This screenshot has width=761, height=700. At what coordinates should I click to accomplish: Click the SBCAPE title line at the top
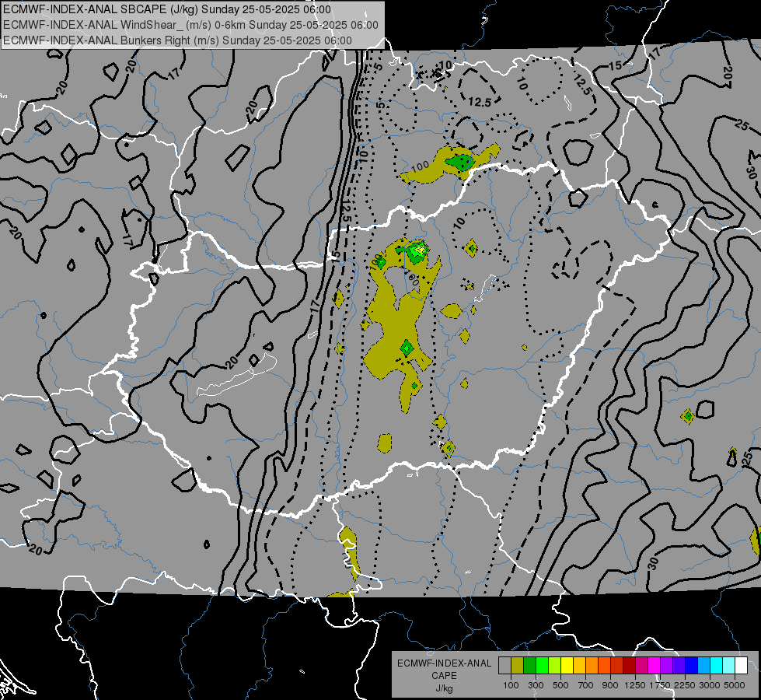pos(167,9)
